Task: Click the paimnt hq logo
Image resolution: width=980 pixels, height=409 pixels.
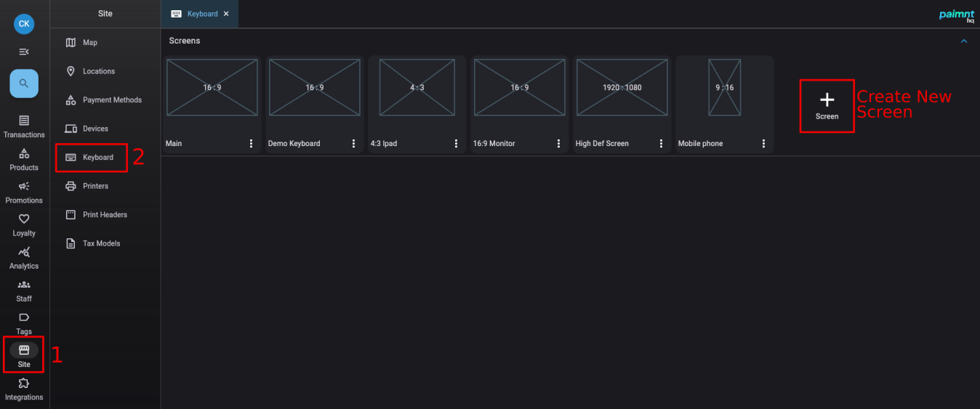Action: click(957, 15)
